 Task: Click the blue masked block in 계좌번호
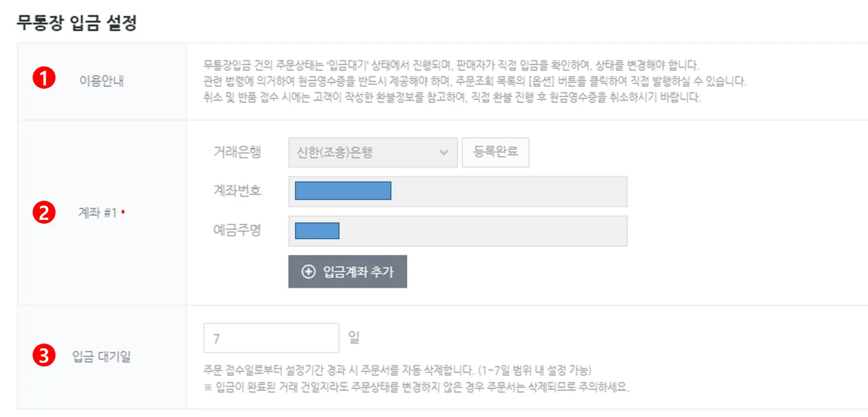tap(343, 191)
